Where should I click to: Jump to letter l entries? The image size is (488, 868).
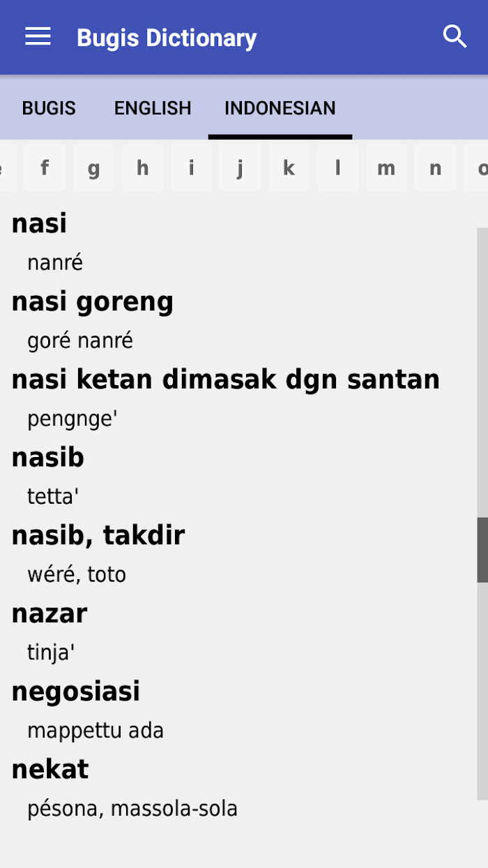[337, 168]
